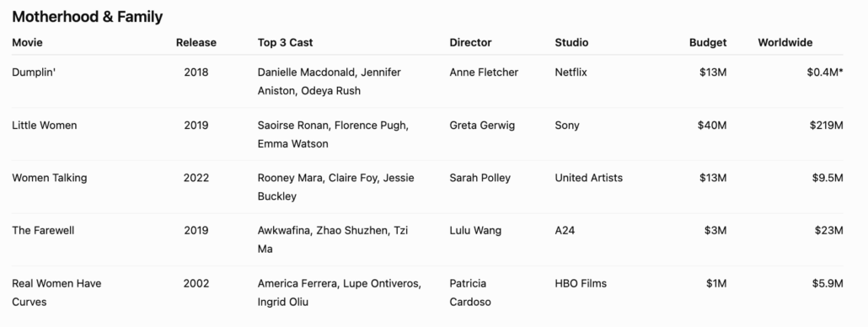Click the Budget column header
This screenshot has width=868, height=327.
tap(708, 43)
